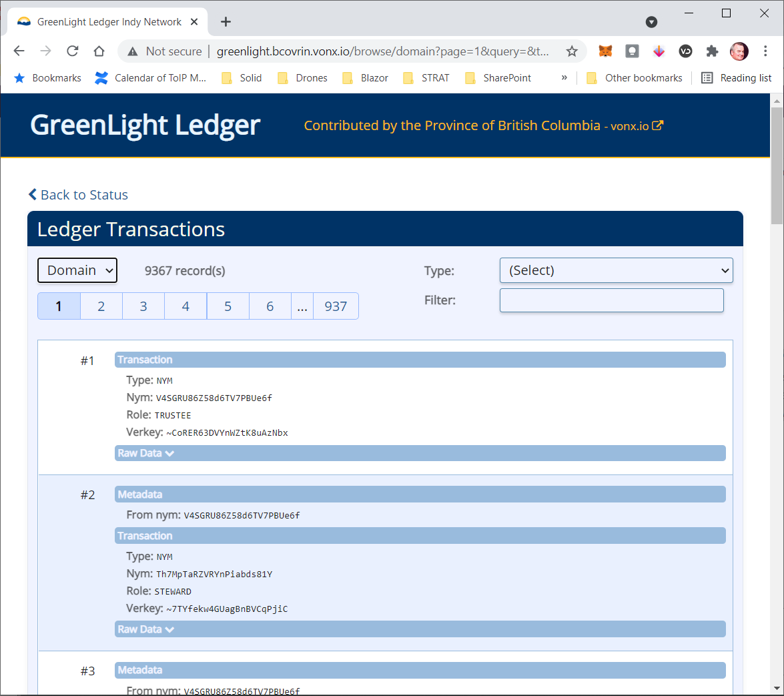784x696 pixels.
Task: Expand Raw Data for transaction #1
Action: pos(146,453)
